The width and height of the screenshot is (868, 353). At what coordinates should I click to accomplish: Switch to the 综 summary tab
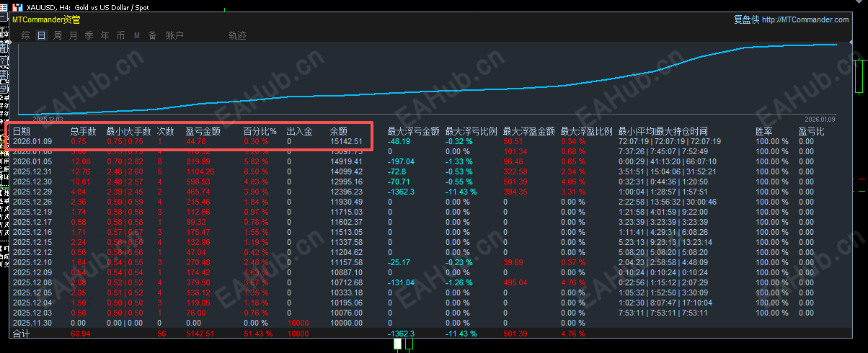(x=26, y=35)
